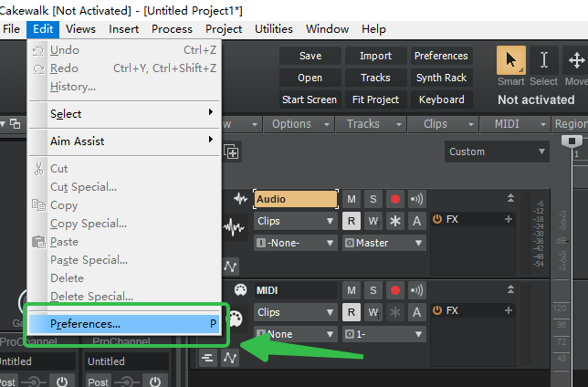Click the Now Time marker on ruler
Screen dimensions: 588x387
coord(572,141)
